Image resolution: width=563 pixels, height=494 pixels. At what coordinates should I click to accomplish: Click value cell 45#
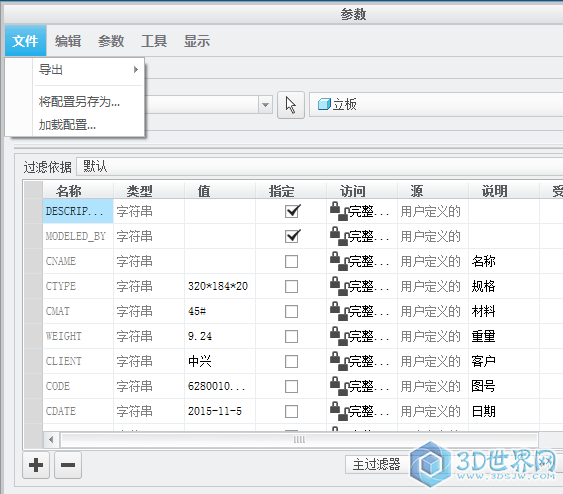point(220,311)
